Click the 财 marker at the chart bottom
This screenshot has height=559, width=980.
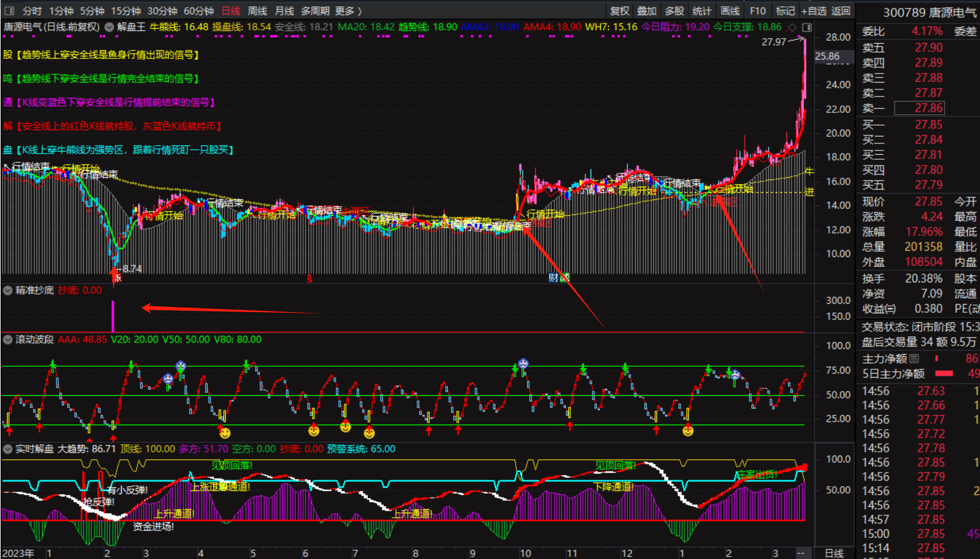554,277
